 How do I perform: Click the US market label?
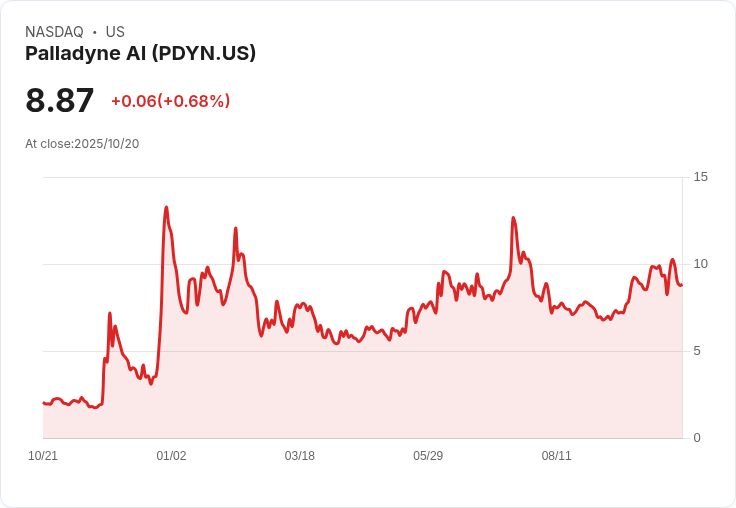115,32
